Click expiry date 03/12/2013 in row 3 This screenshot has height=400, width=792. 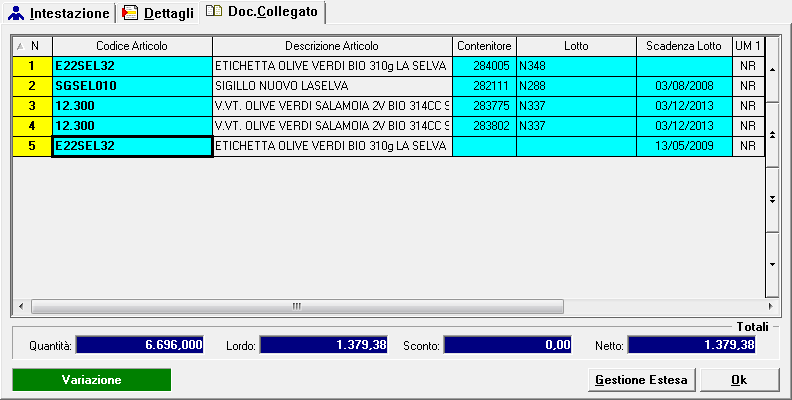click(684, 106)
